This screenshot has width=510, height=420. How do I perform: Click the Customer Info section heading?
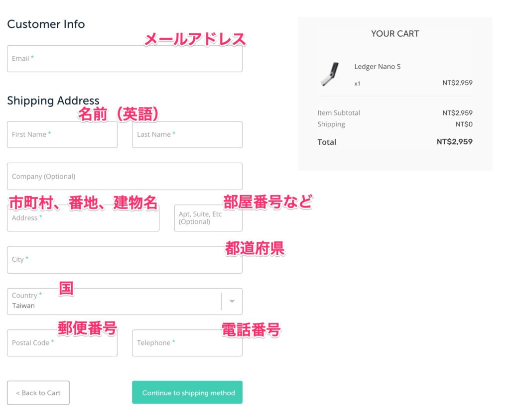pyautogui.click(x=46, y=24)
